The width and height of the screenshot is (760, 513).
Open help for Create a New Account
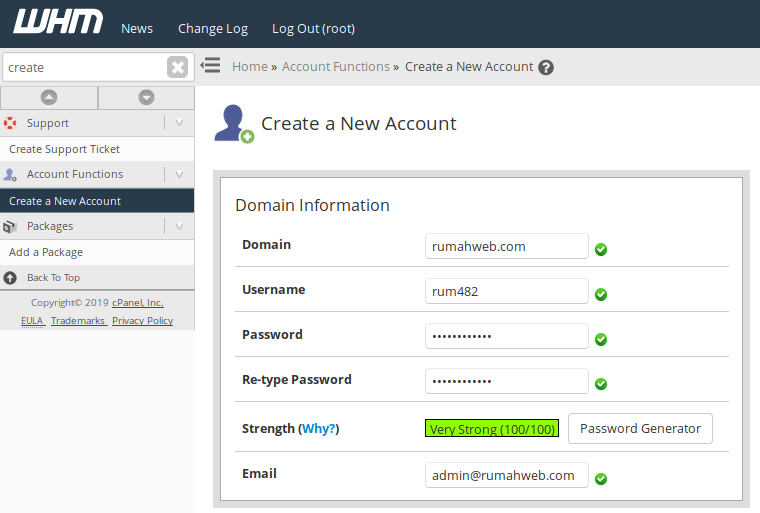click(546, 67)
